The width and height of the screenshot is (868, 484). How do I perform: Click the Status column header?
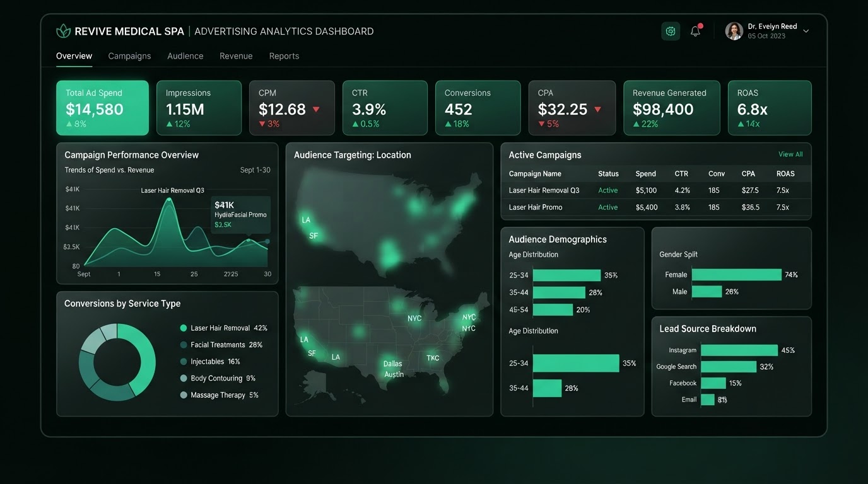(x=609, y=174)
